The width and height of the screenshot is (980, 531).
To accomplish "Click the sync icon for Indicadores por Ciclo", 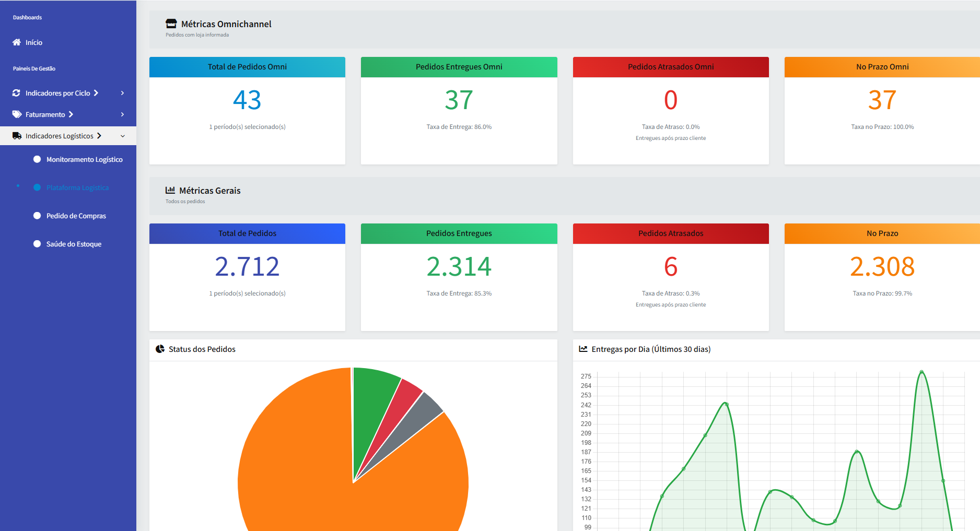I will tap(16, 93).
